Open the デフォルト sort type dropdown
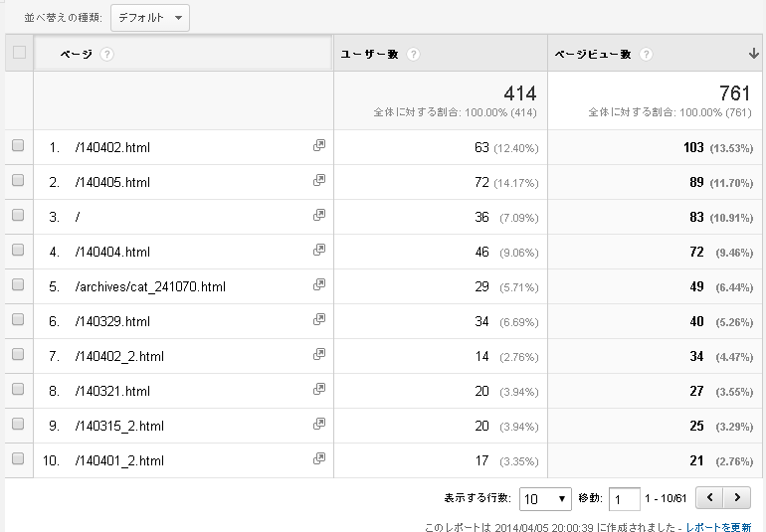Screen dimensions: 766x532 pos(149,18)
